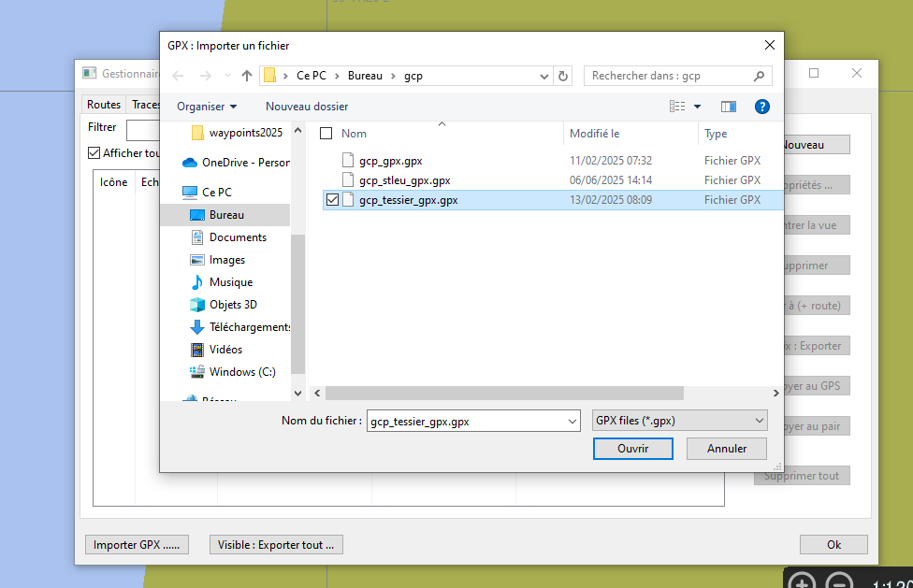This screenshot has height=588, width=913.
Task: Change the file view layout icon
Action: tap(675, 107)
